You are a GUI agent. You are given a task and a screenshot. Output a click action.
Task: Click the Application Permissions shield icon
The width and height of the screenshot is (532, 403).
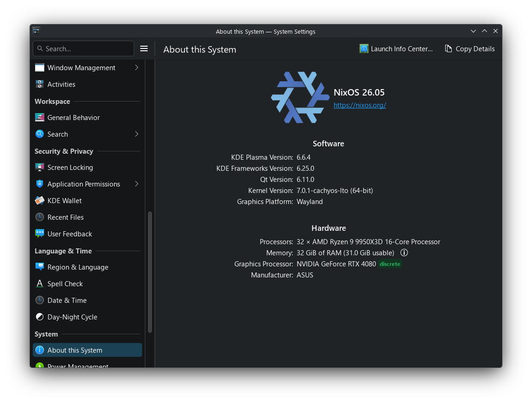[x=40, y=184]
